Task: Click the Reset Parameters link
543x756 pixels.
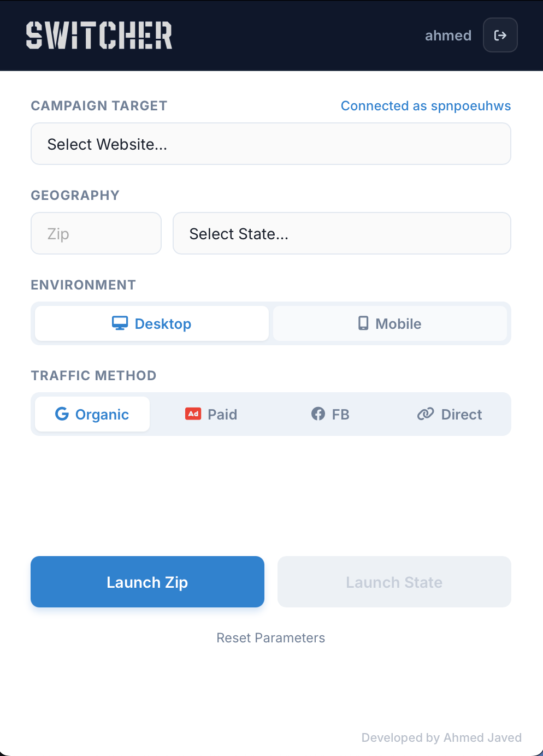Action: (x=271, y=637)
